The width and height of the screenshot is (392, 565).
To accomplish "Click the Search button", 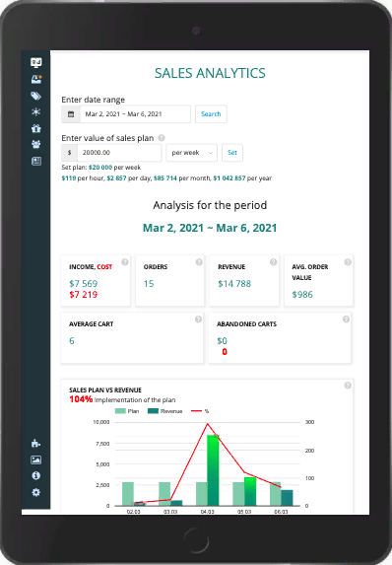I will (211, 114).
